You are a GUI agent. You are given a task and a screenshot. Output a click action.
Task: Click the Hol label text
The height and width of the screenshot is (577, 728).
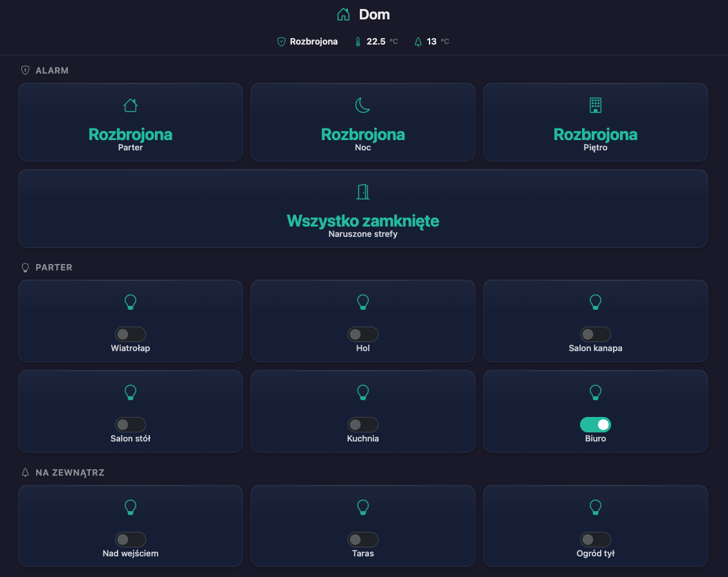362,349
